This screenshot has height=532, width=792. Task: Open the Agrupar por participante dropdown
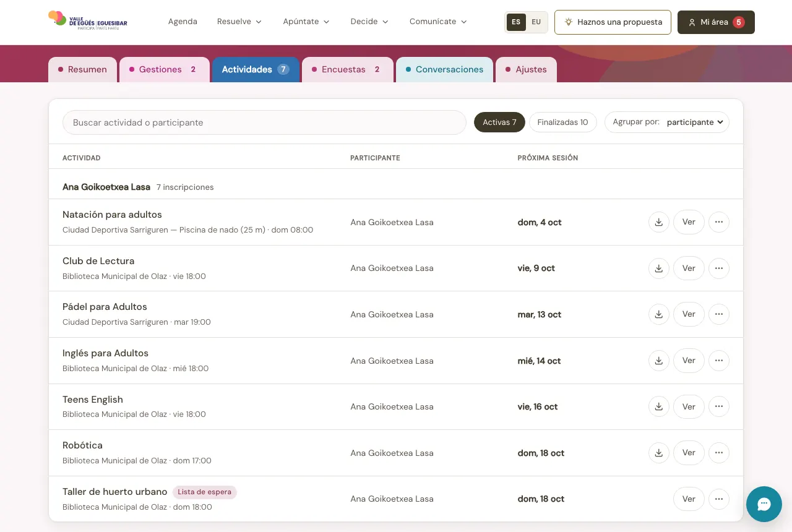click(667, 122)
